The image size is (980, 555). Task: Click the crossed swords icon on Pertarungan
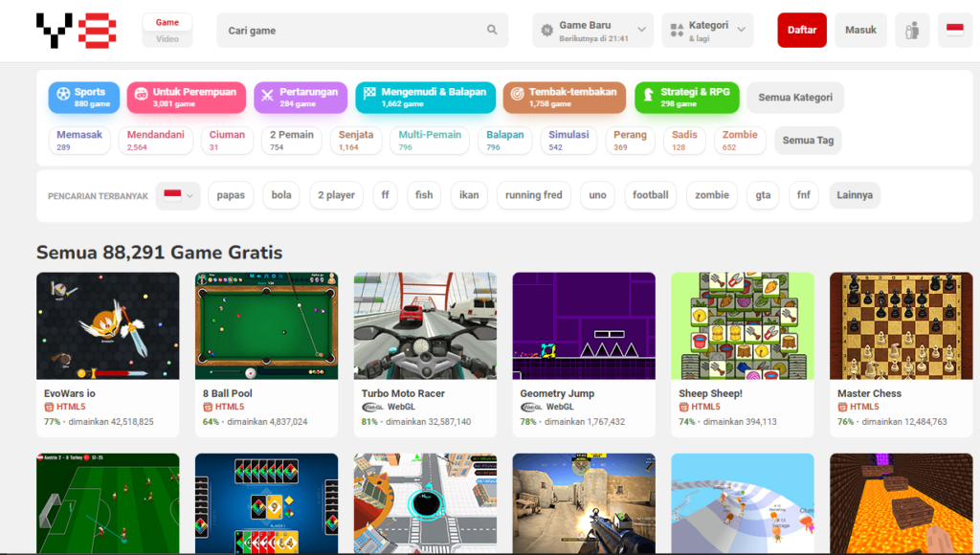click(x=266, y=97)
